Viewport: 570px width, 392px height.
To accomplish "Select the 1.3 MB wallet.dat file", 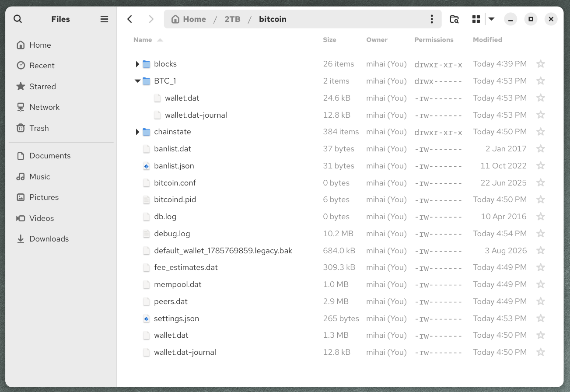I will [171, 335].
